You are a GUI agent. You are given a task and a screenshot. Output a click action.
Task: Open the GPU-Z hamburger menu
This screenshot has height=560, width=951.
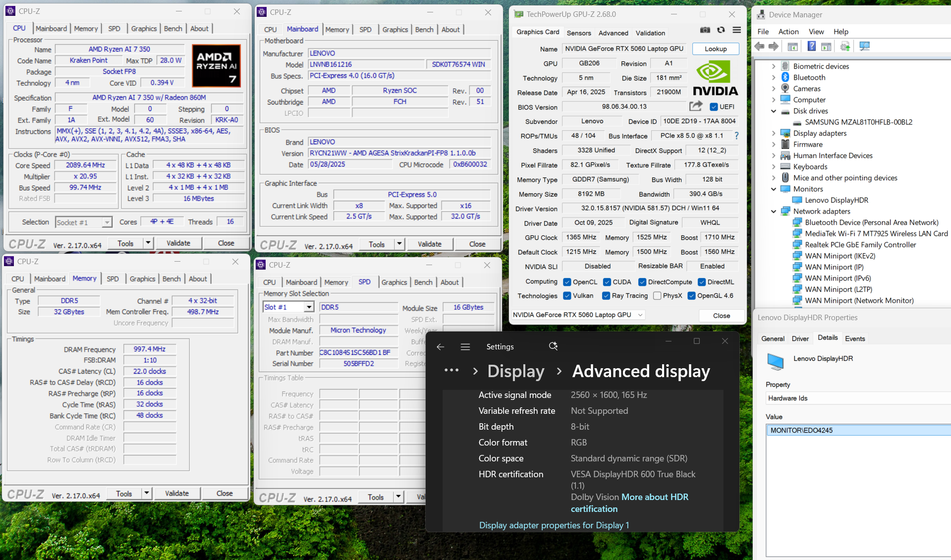tap(737, 30)
